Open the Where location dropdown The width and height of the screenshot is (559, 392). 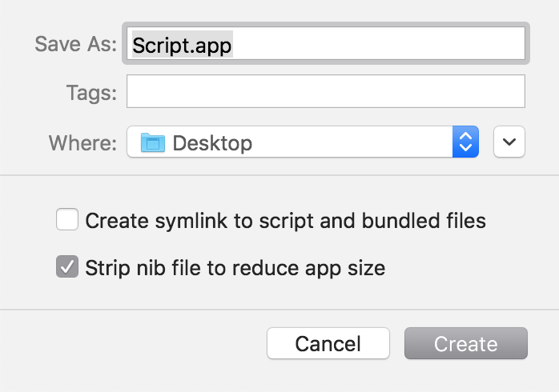click(x=303, y=143)
